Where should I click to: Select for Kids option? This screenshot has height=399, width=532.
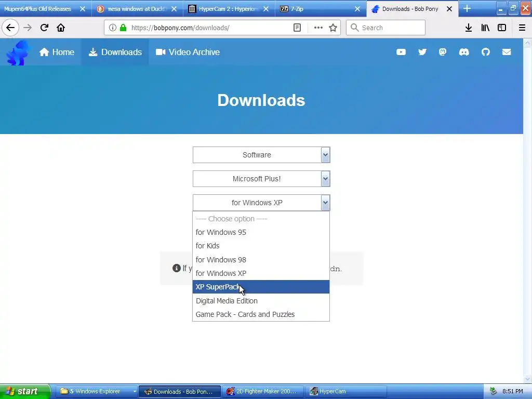(x=261, y=246)
